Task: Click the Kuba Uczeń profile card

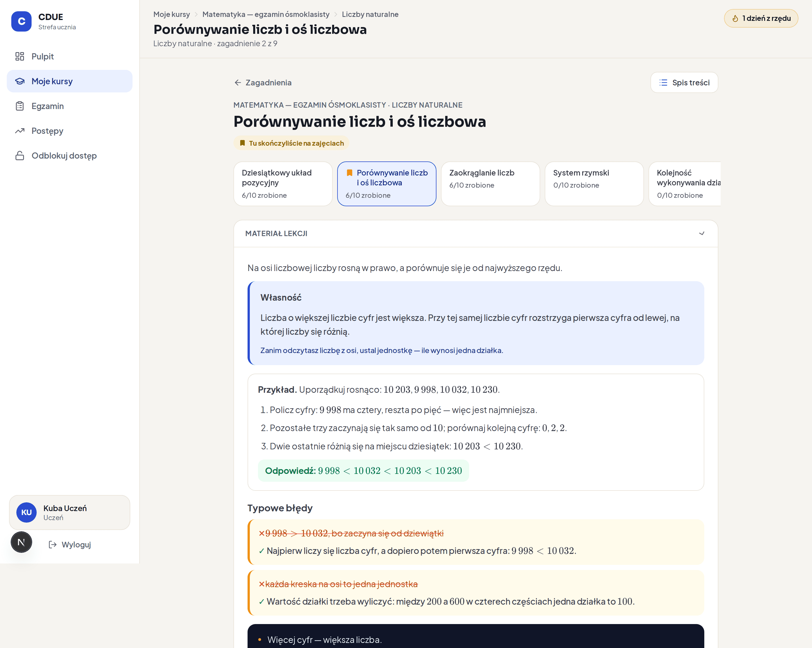Action: pos(70,512)
